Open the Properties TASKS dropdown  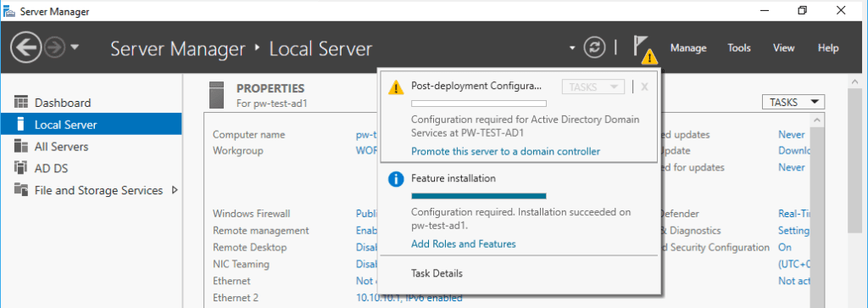793,102
